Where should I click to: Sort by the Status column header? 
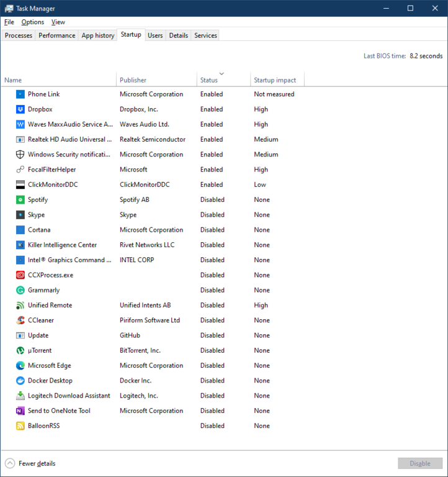(x=223, y=79)
